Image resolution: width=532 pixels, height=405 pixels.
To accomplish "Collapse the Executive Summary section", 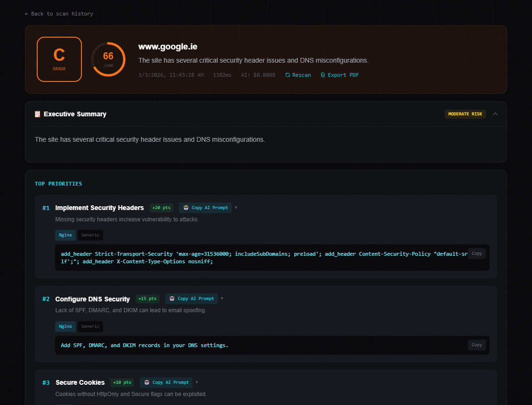I will [x=495, y=114].
